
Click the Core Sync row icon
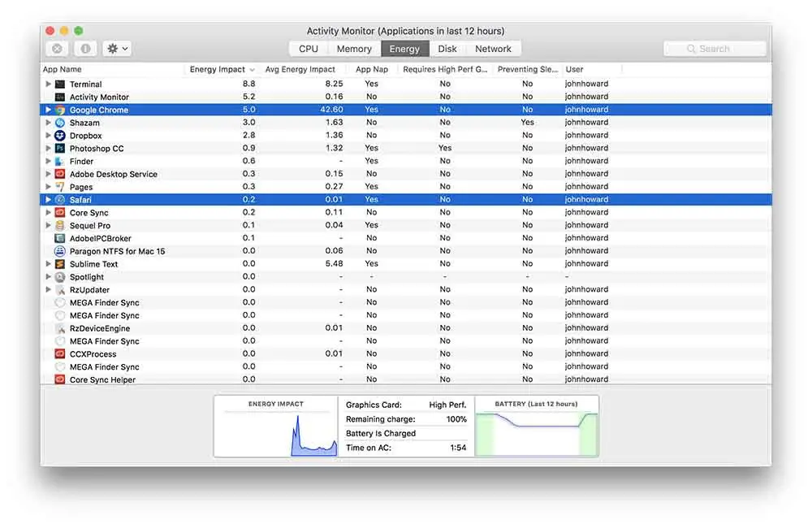tap(60, 213)
